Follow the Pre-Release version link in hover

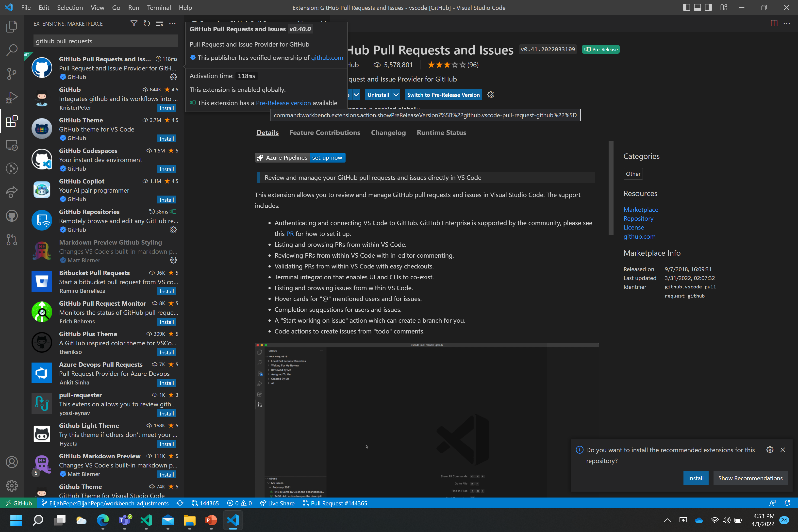pos(283,103)
